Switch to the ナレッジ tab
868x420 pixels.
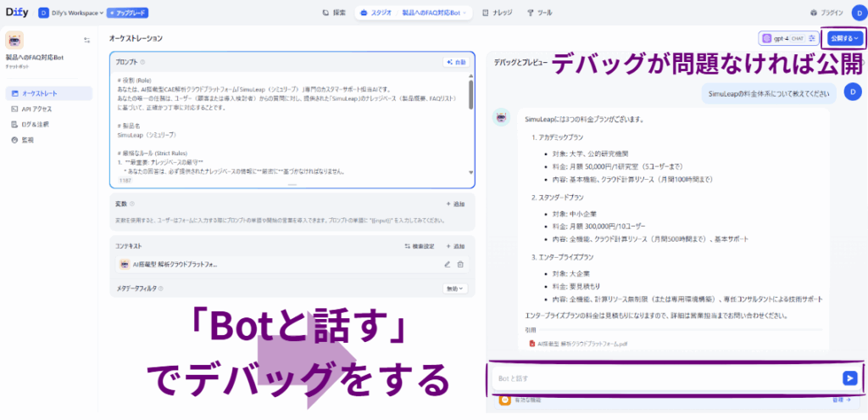pos(497,13)
